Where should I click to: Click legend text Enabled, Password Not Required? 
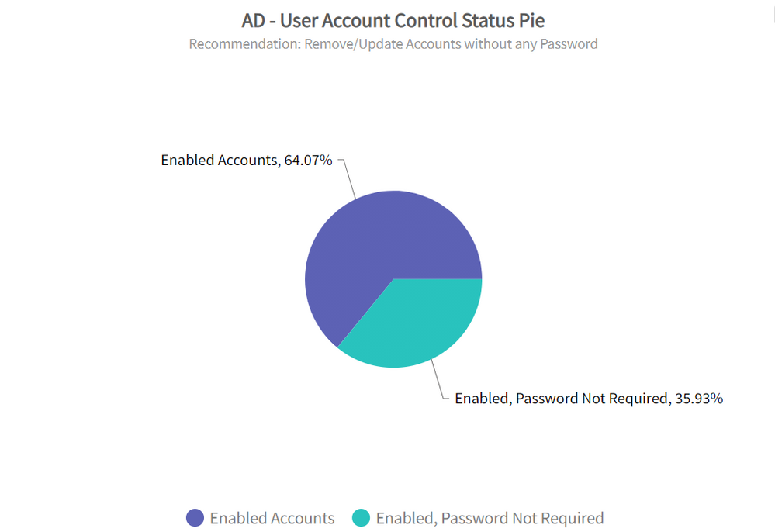coord(490,518)
